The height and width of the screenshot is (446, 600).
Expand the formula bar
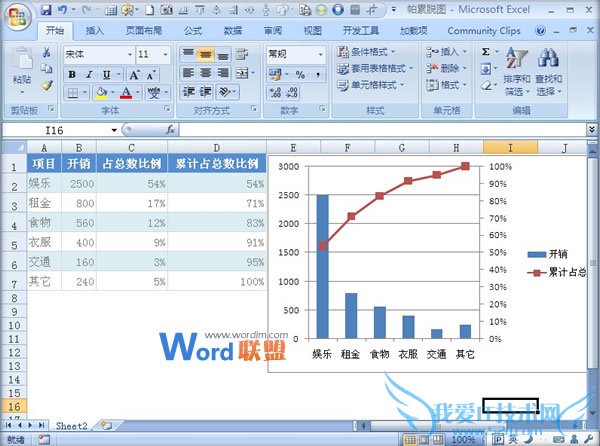click(x=592, y=130)
